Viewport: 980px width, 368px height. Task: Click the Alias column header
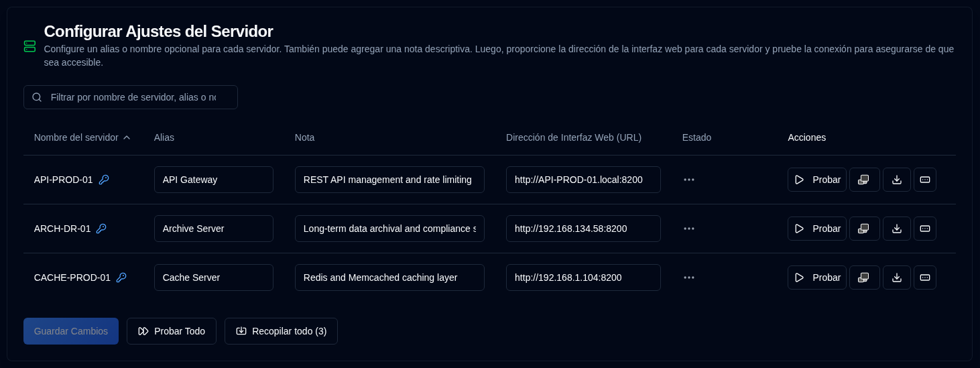pos(164,137)
